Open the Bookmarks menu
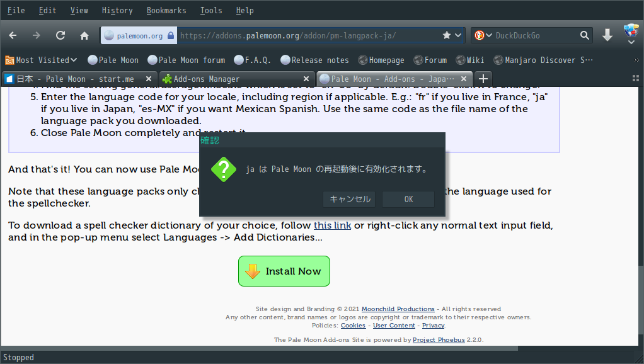Screen dimensions: 644x364 pyautogui.click(x=166, y=10)
